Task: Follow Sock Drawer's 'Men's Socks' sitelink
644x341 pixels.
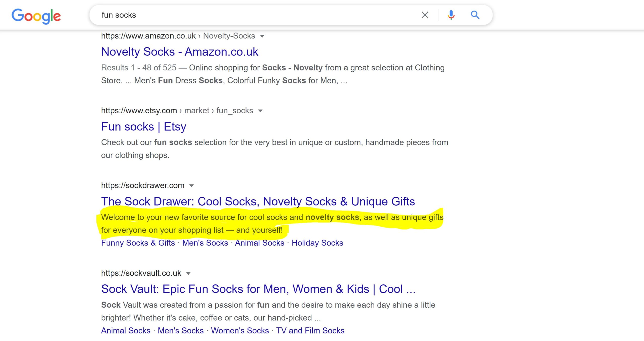Action: [205, 243]
